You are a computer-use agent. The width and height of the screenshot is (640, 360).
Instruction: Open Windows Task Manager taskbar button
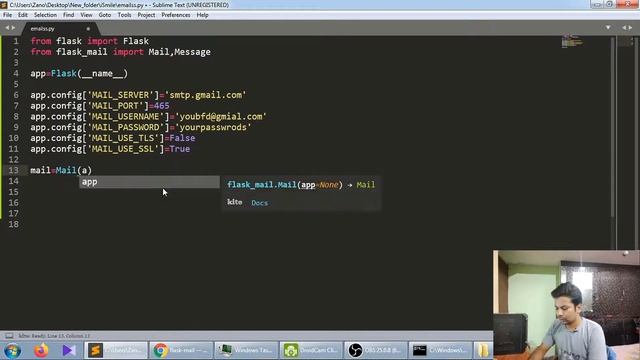pos(246,351)
